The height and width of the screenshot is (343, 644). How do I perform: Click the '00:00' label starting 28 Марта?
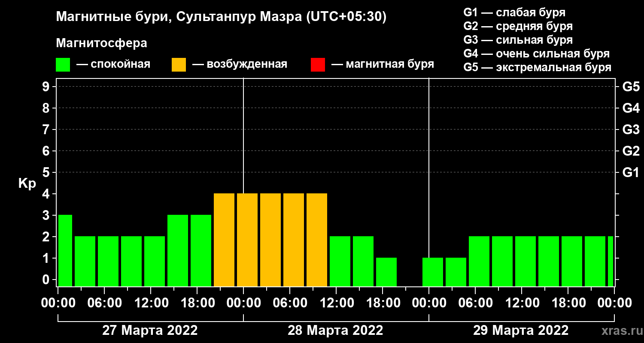pyautogui.click(x=243, y=303)
